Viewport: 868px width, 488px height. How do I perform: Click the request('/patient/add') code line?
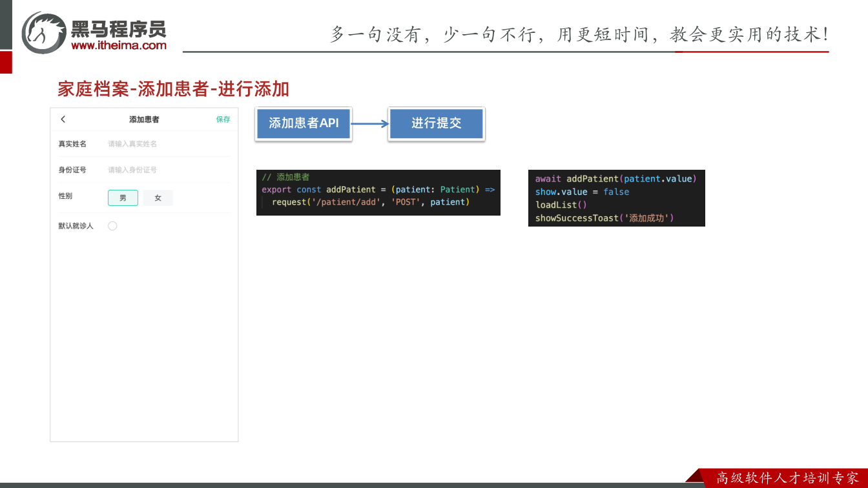(x=371, y=202)
